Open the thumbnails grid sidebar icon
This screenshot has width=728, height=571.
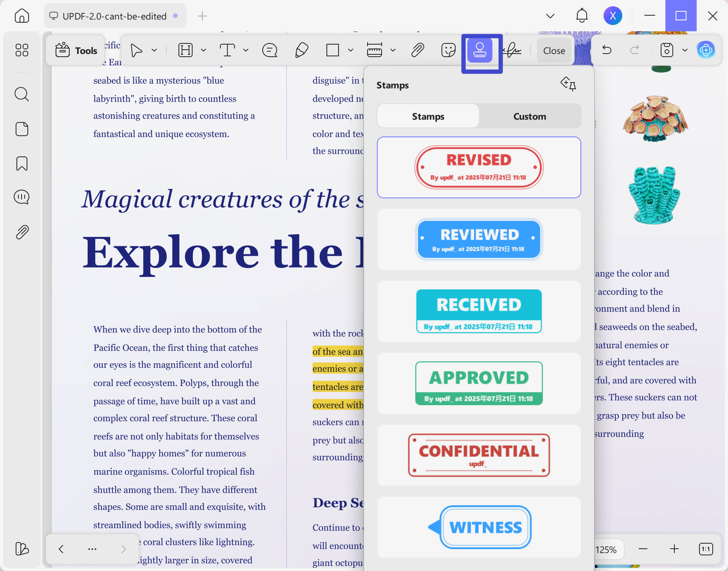click(x=22, y=50)
